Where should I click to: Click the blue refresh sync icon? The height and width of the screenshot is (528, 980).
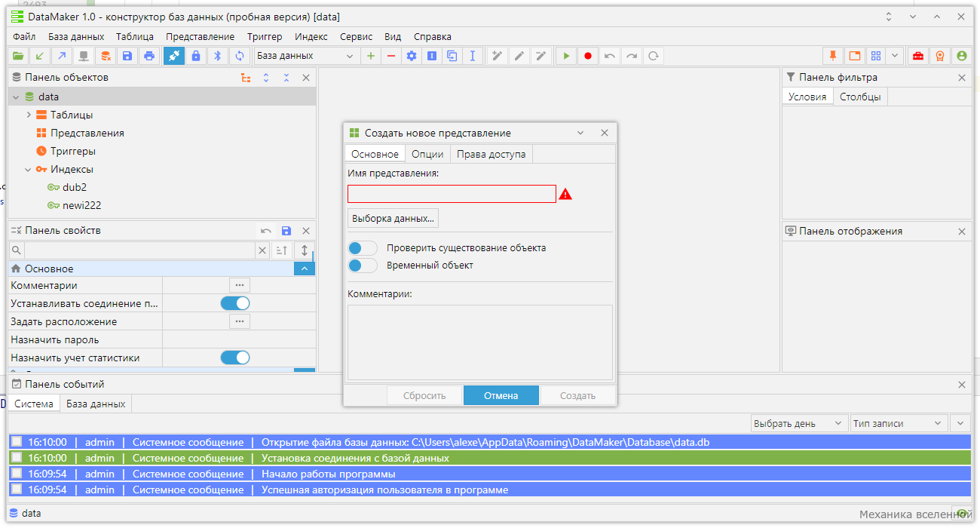(x=240, y=56)
